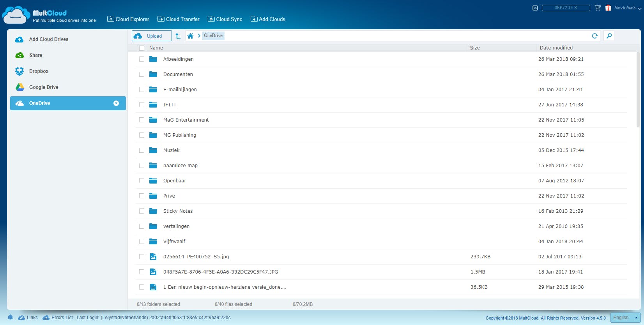Select the E-mailbijlagen folder checkbox
The width and height of the screenshot is (644, 325).
142,90
